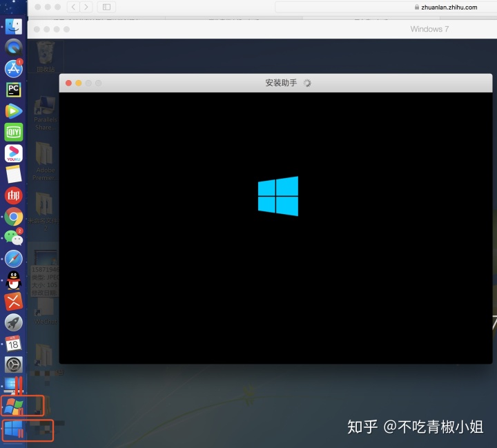
Task: Select the paused Windows 10 VM dock icon
Action: [x=14, y=429]
